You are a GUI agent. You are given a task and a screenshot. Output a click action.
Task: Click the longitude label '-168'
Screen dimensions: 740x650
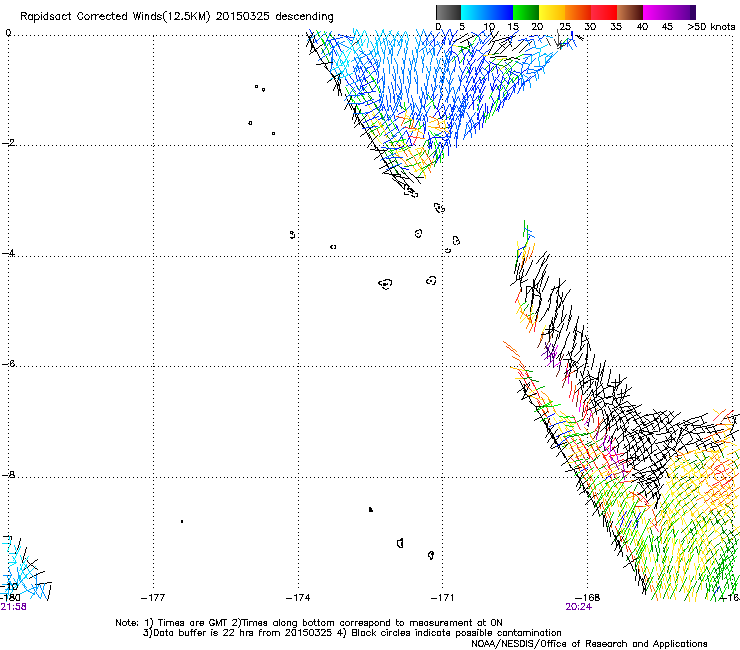point(588,598)
